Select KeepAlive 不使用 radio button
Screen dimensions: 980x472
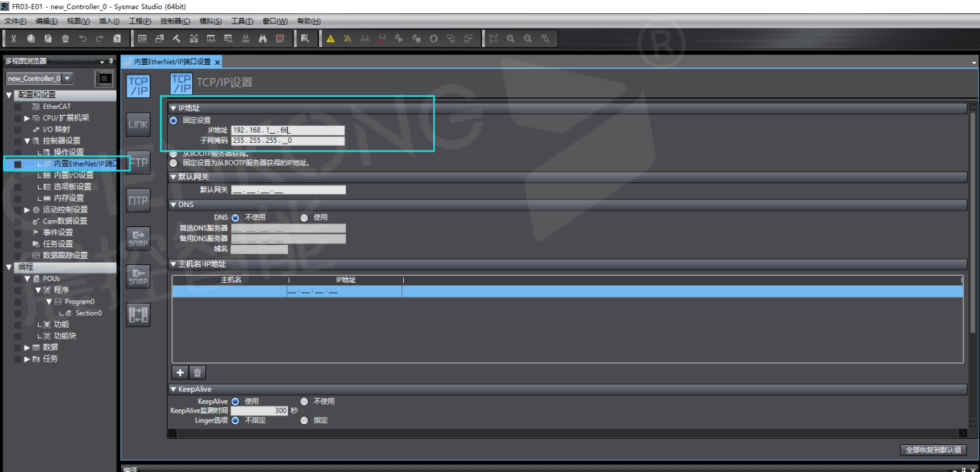(304, 402)
